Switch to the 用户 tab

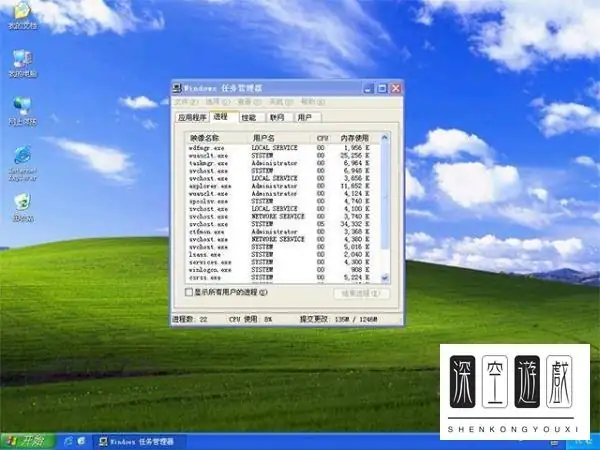coord(307,117)
